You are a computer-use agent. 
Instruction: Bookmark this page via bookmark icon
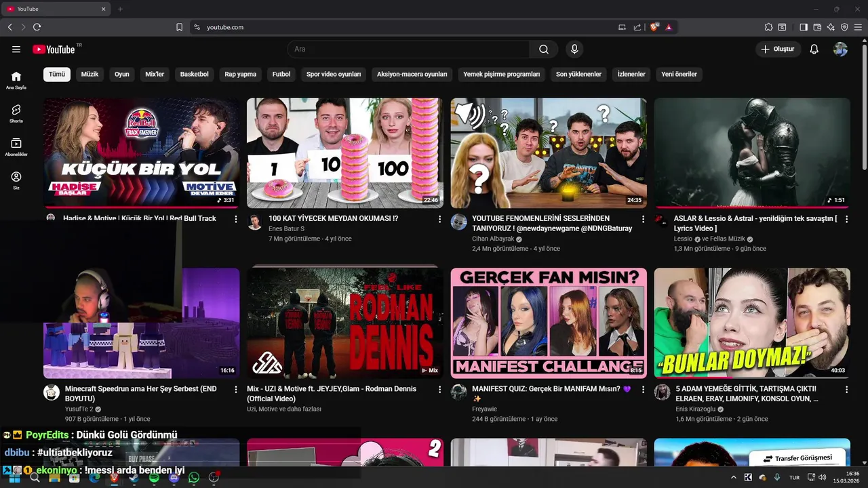[179, 27]
